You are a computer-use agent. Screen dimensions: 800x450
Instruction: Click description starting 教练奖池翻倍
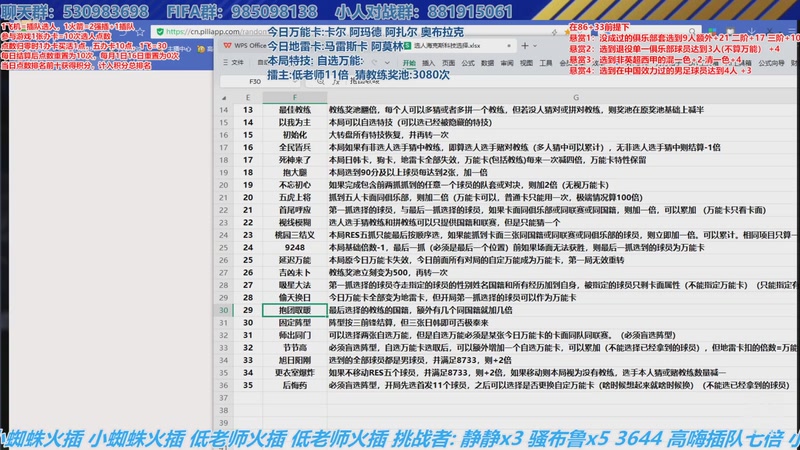516,110
